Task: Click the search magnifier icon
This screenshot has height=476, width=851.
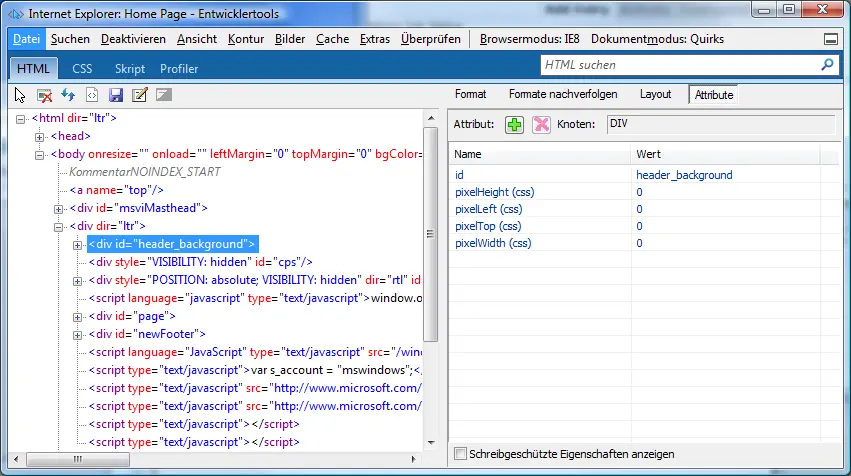Action: tap(827, 65)
